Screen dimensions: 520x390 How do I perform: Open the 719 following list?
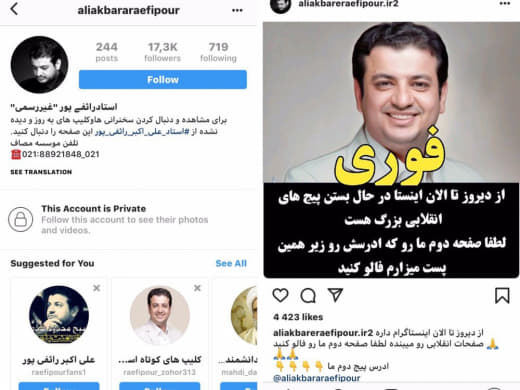[x=218, y=52]
